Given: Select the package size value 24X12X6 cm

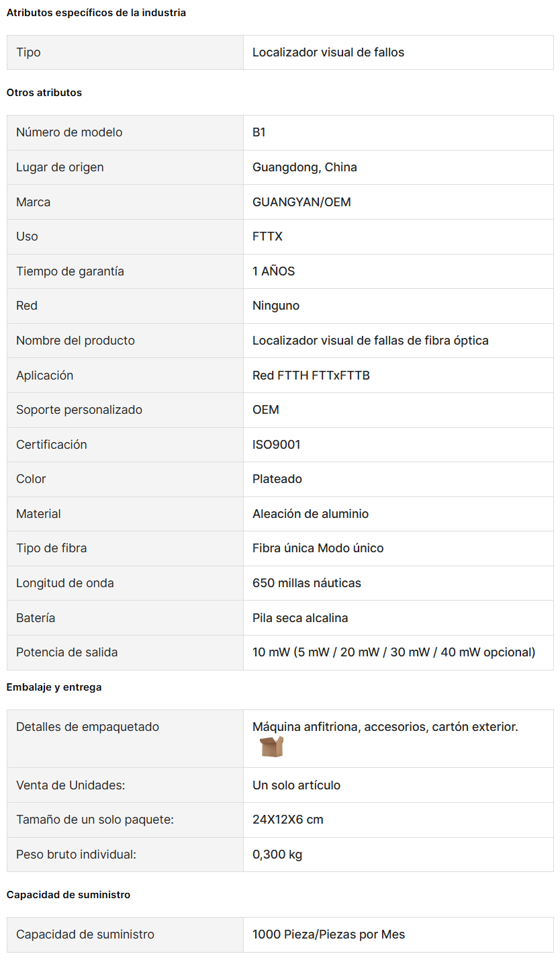Looking at the screenshot, I should [288, 820].
